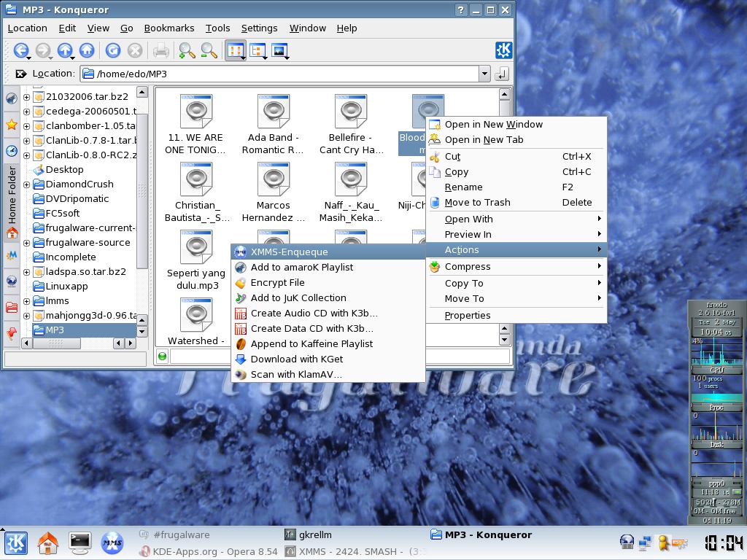Expand ladspa.so.tar.bz2 tree node
Screen dimensions: 747x560
[x=27, y=273]
